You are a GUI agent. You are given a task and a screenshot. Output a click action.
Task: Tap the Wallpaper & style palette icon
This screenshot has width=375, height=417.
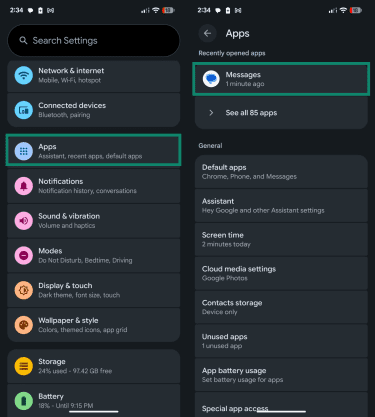(x=24, y=325)
